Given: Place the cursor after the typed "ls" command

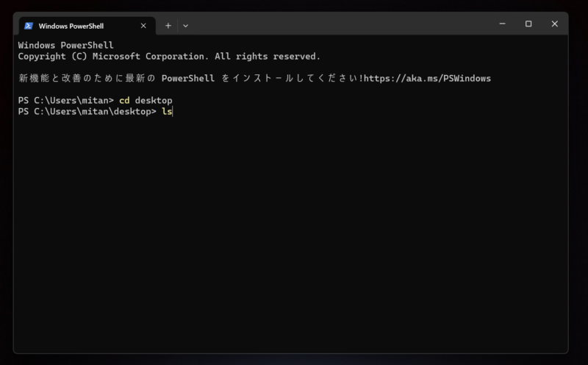Looking at the screenshot, I should pos(173,112).
